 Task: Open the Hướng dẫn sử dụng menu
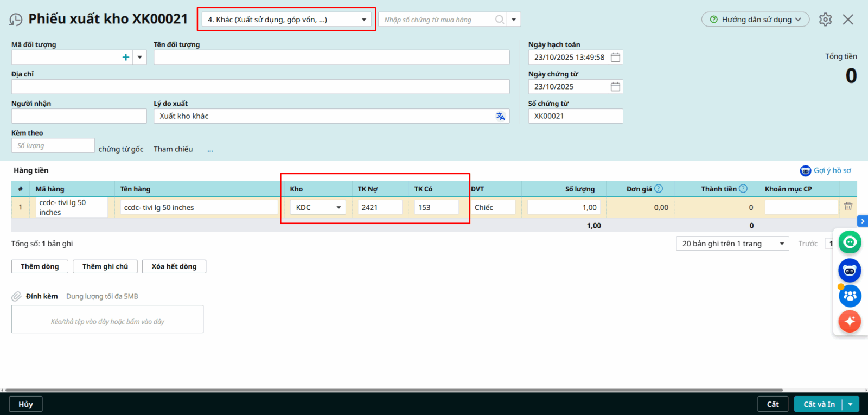[755, 20]
